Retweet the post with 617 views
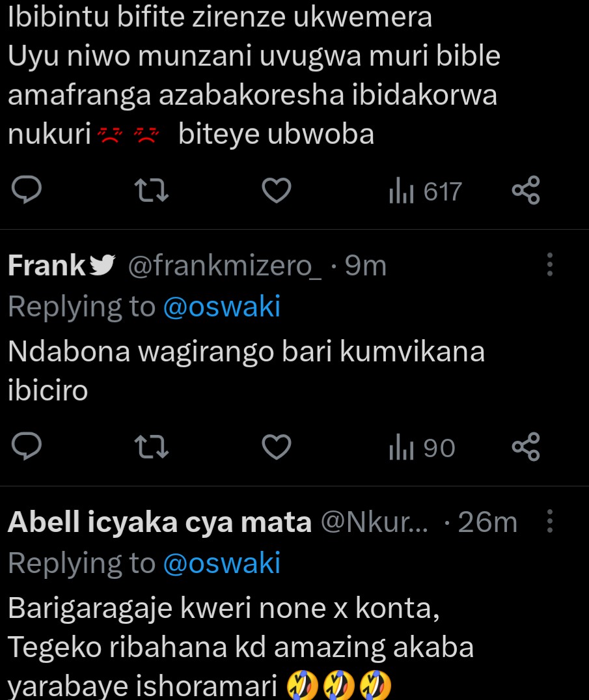 [x=151, y=191]
